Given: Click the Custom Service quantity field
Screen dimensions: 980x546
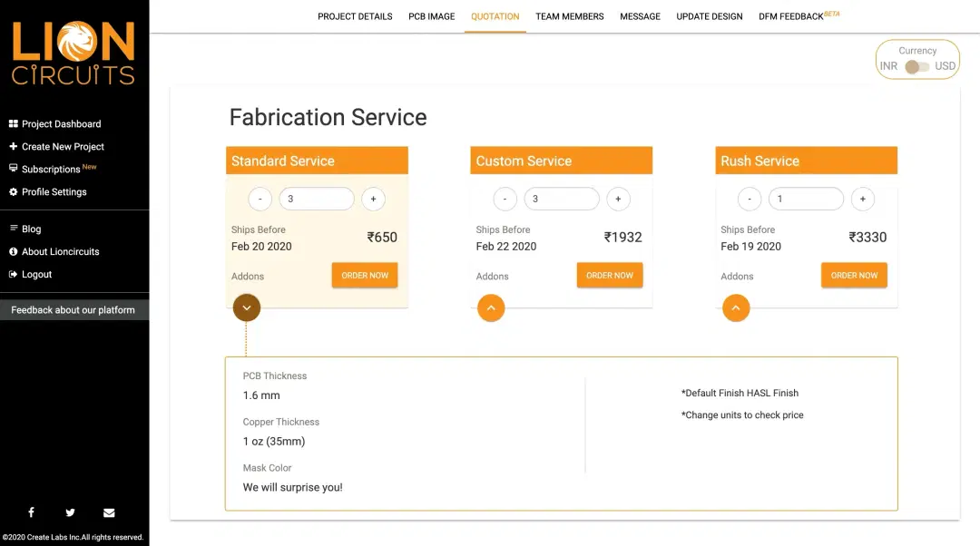Looking at the screenshot, I should pyautogui.click(x=562, y=199).
